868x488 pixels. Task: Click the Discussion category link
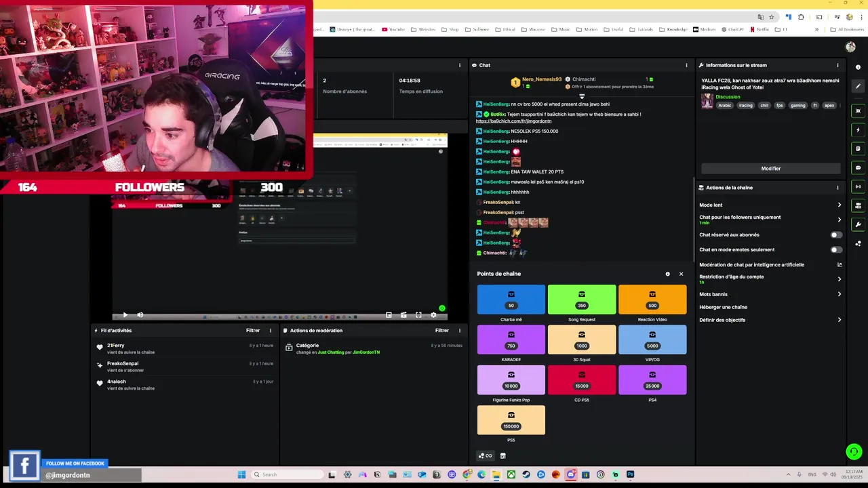728,97
